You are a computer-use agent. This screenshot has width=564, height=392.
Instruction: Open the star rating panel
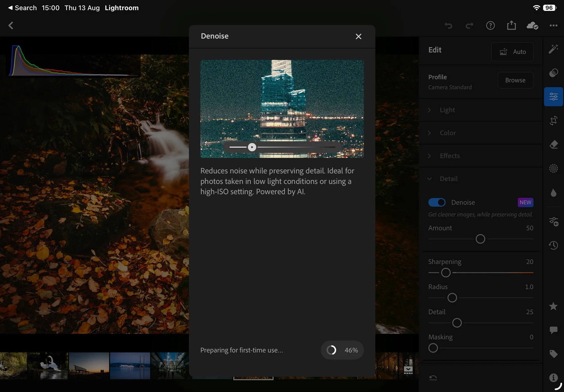click(553, 306)
